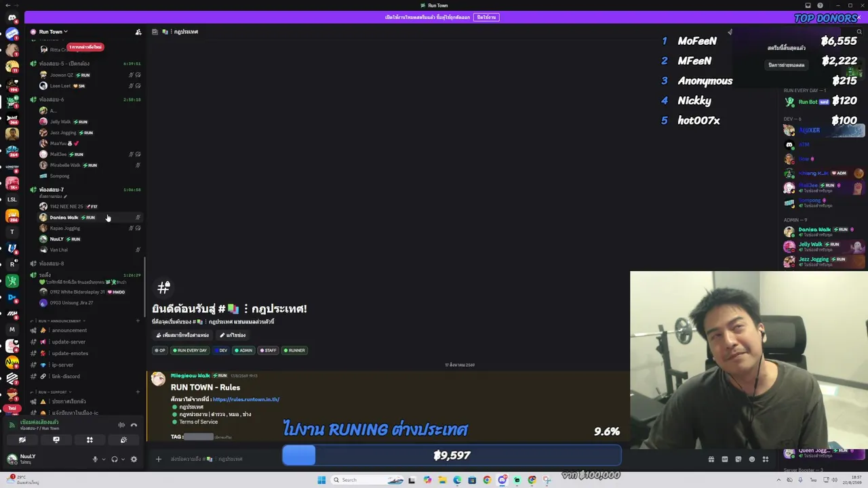Click the แก้ไขช่อง edit channel button

tap(233, 335)
